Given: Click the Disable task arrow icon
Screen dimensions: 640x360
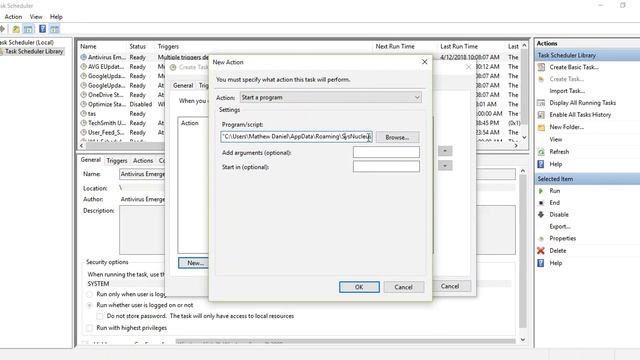Looking at the screenshot, I should (x=541, y=214).
